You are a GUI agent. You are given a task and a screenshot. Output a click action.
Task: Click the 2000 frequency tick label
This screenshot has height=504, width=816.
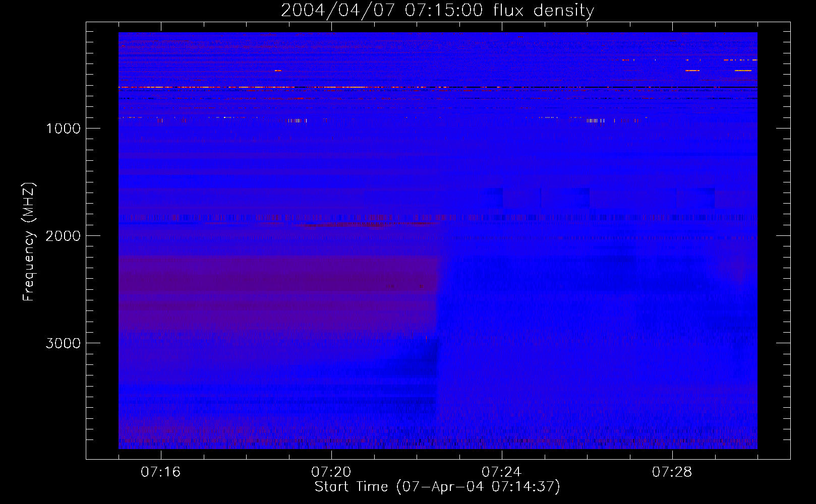tap(63, 236)
